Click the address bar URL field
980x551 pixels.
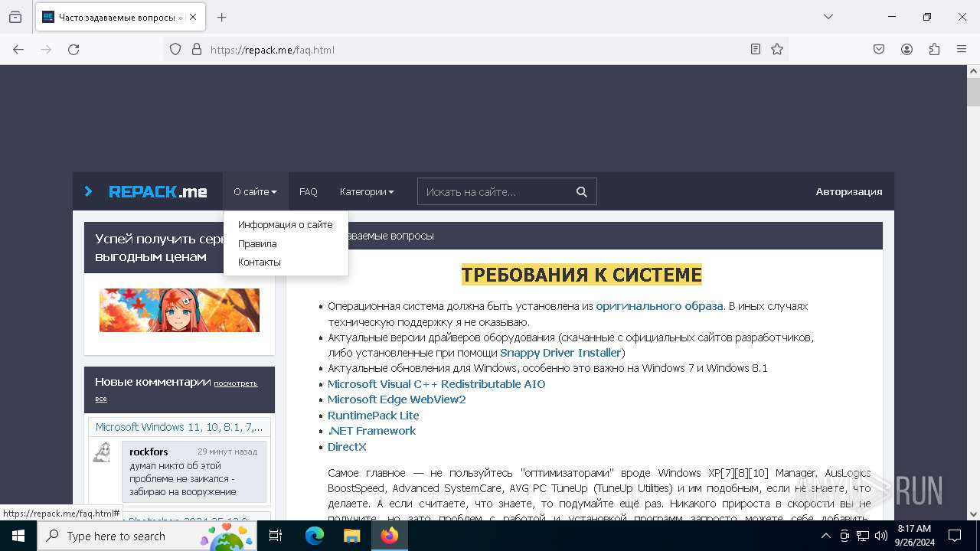point(475,50)
